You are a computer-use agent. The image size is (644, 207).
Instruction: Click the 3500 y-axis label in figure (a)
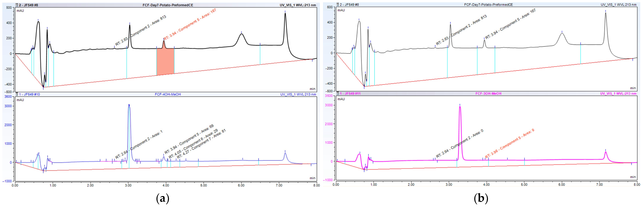(8, 97)
